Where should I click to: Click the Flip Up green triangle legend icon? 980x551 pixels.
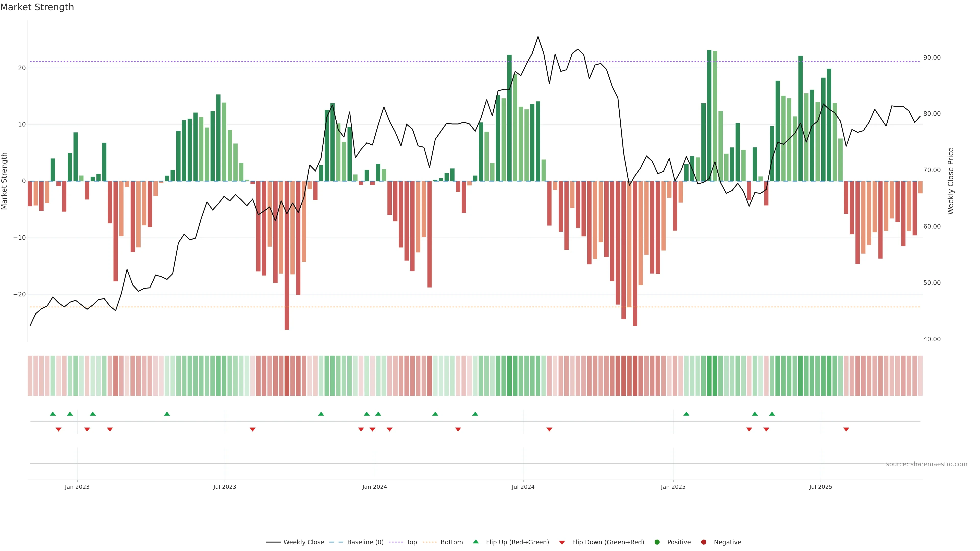(x=475, y=542)
